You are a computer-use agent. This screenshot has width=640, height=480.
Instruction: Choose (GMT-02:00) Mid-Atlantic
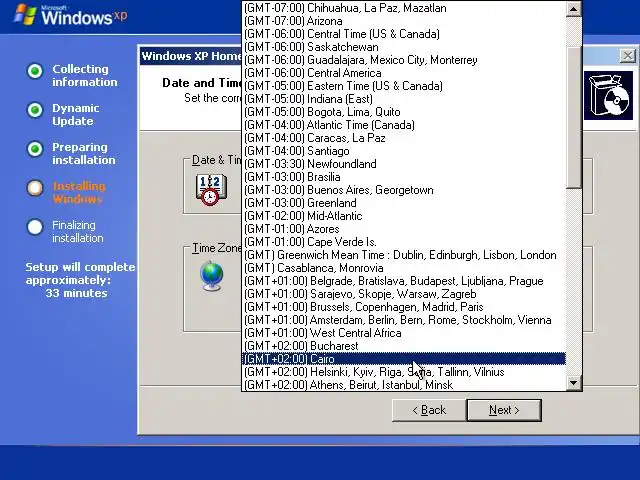[x=404, y=216]
